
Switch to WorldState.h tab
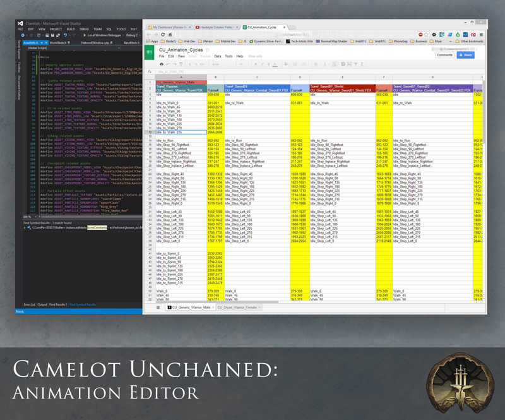click(58, 42)
